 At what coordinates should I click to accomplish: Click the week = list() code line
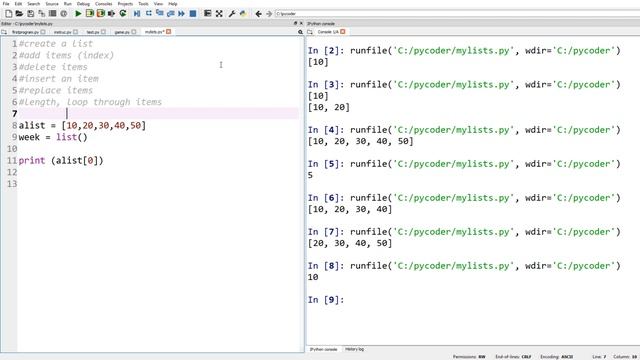[53, 137]
